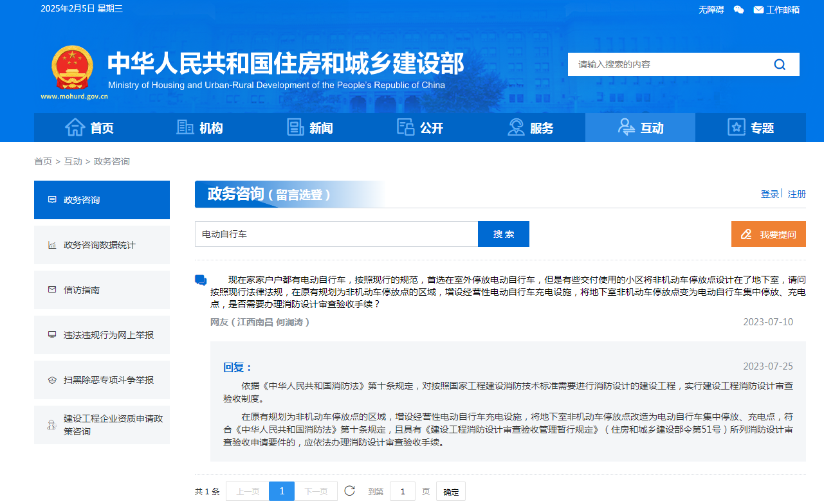Click the 搜 索 button
824x504 pixels.
pos(504,234)
